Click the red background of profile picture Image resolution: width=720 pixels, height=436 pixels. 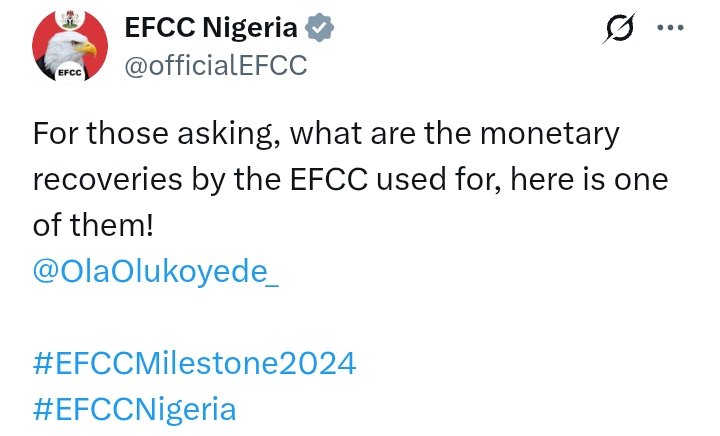click(x=45, y=40)
